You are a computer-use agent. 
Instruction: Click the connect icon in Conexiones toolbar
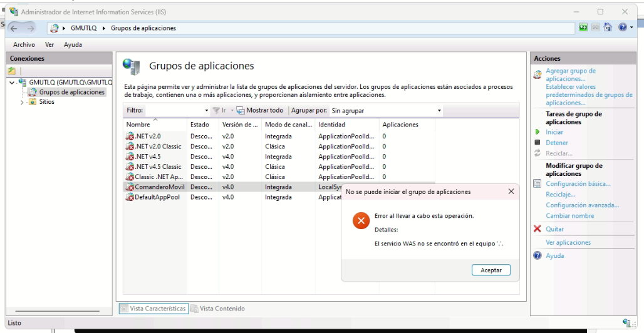coord(12,71)
